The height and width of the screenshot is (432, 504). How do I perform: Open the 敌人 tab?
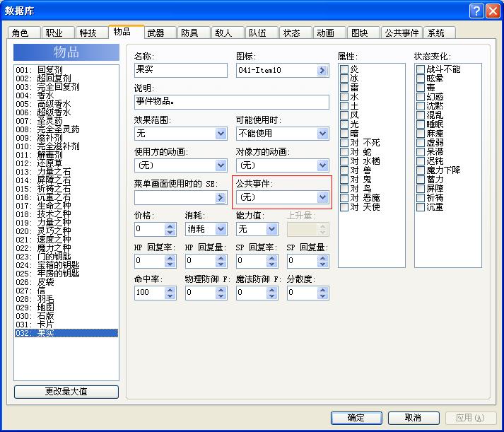228,33
